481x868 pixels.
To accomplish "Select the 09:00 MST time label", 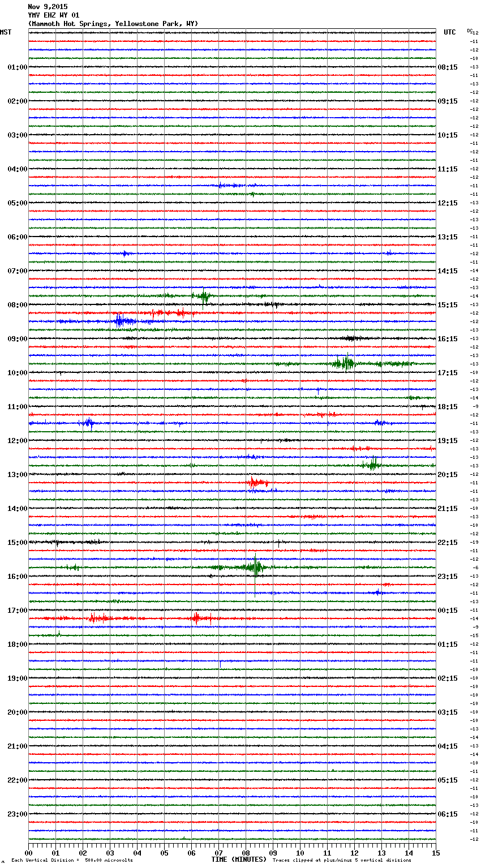I will [x=18, y=339].
